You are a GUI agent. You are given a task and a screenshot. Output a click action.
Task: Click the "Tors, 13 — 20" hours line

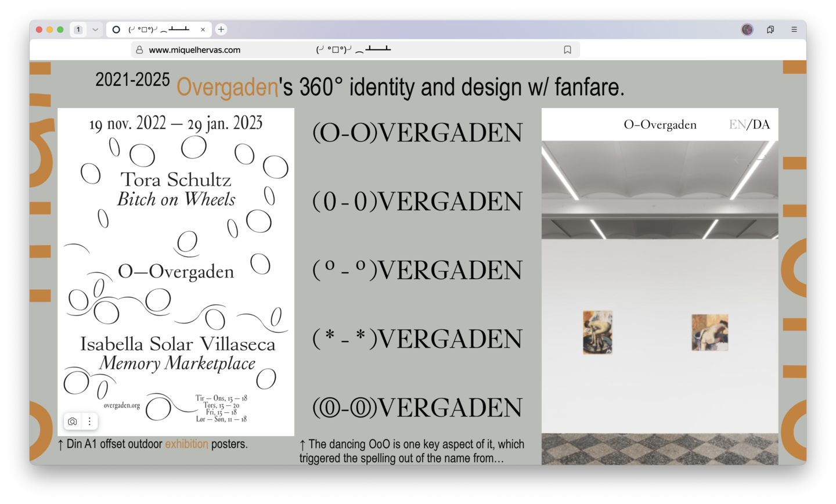[x=221, y=405]
